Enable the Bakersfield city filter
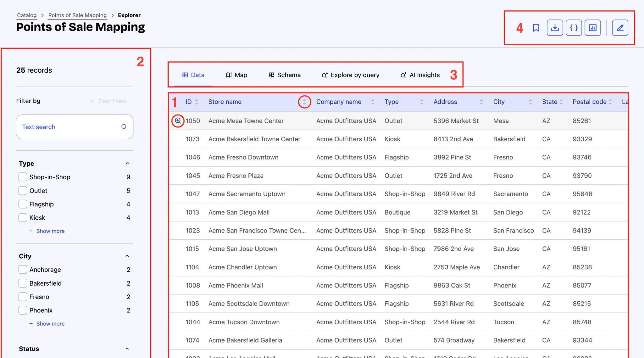Viewport: 644px width, 358px height. tap(23, 283)
